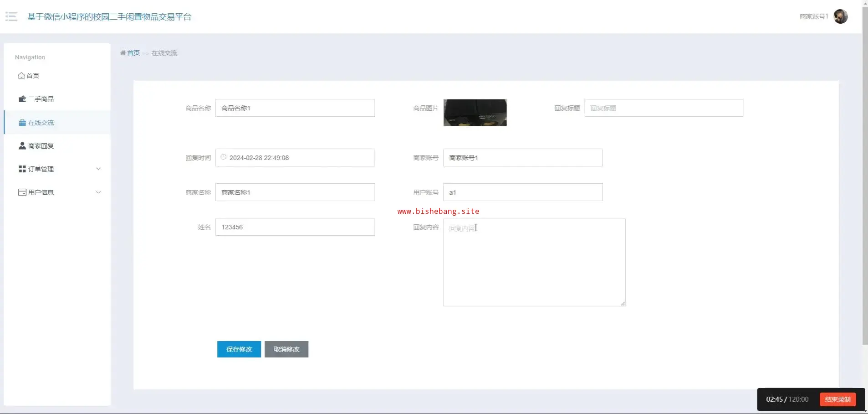
Task: Open the 商家回复 menu item
Action: pos(41,146)
